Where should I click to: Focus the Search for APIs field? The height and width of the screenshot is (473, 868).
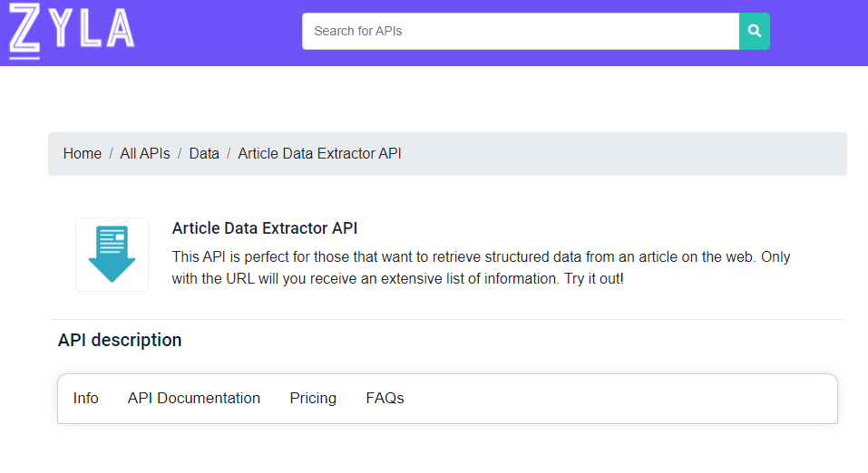521,31
